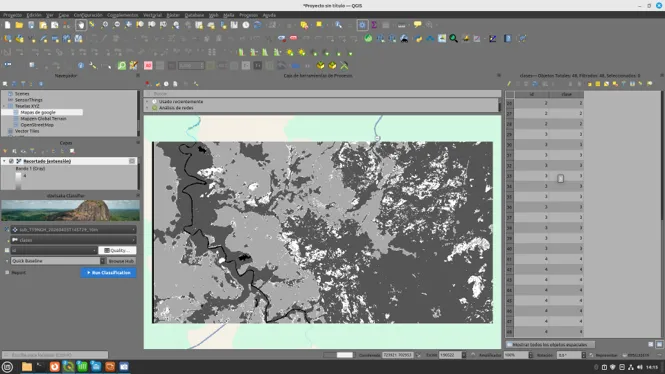Open the Complementos menu
The width and height of the screenshot is (665, 374).
122,15
